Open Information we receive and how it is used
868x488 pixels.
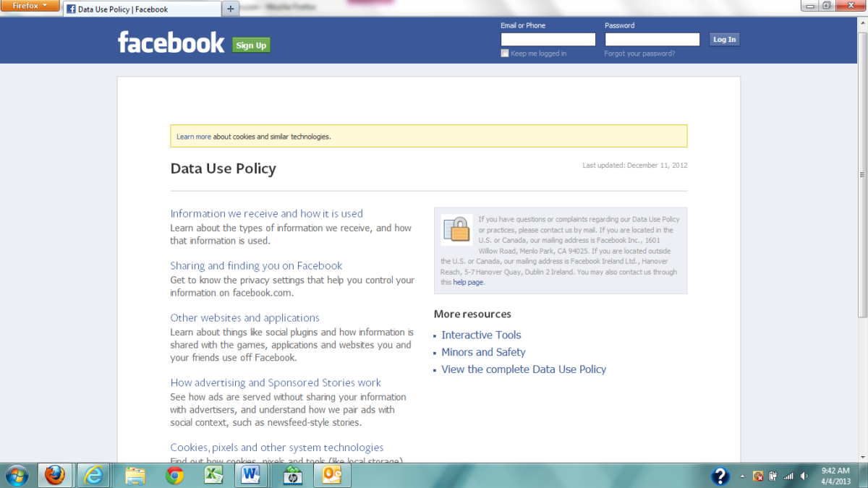click(266, 213)
